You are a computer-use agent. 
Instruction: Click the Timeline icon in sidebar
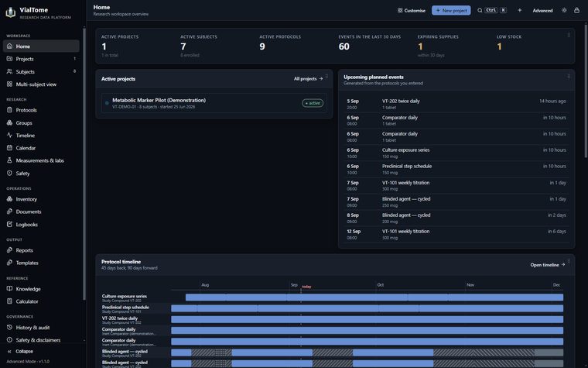10,135
